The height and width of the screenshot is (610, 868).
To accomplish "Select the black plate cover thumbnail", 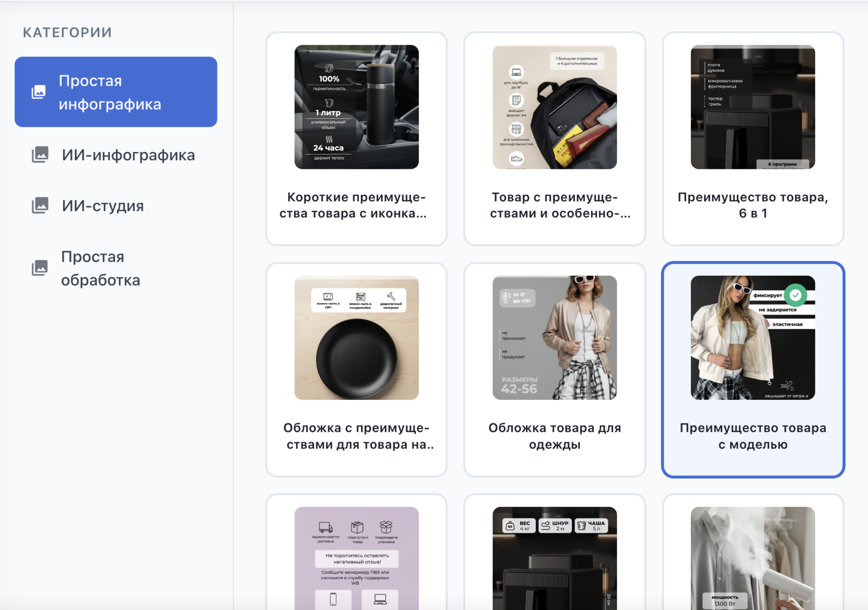I will 357,338.
